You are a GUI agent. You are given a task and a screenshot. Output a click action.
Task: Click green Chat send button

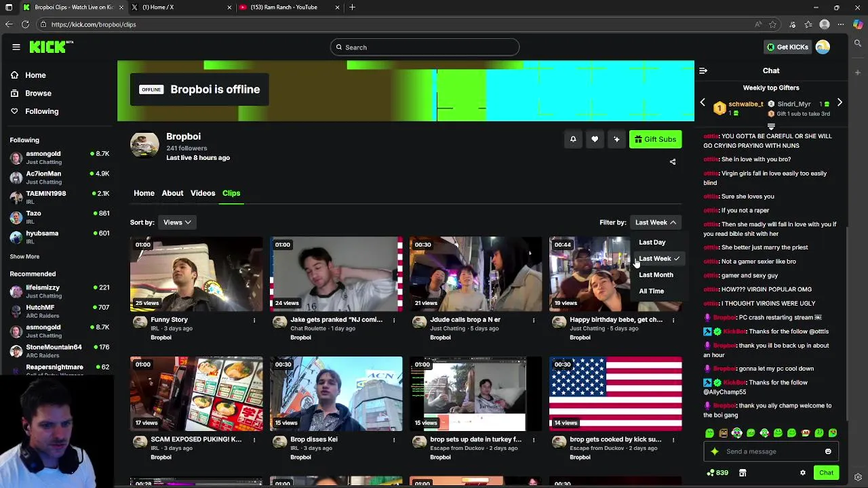click(826, 472)
